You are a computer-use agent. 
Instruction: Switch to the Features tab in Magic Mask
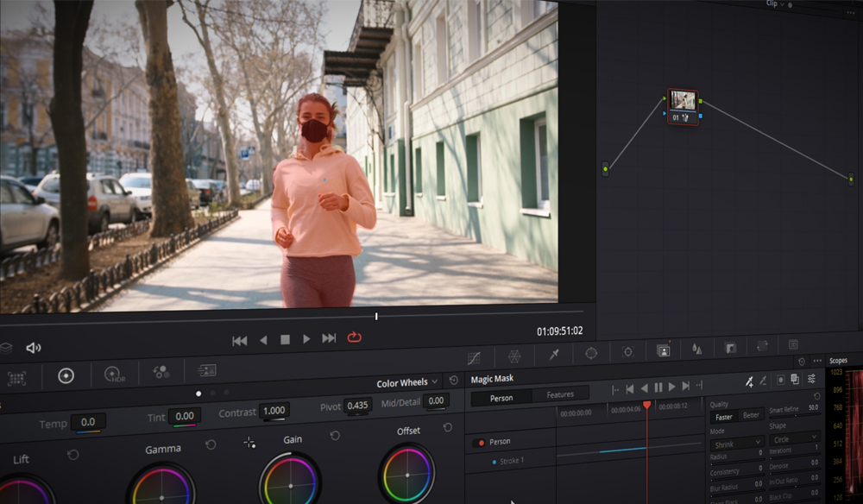pyautogui.click(x=560, y=394)
